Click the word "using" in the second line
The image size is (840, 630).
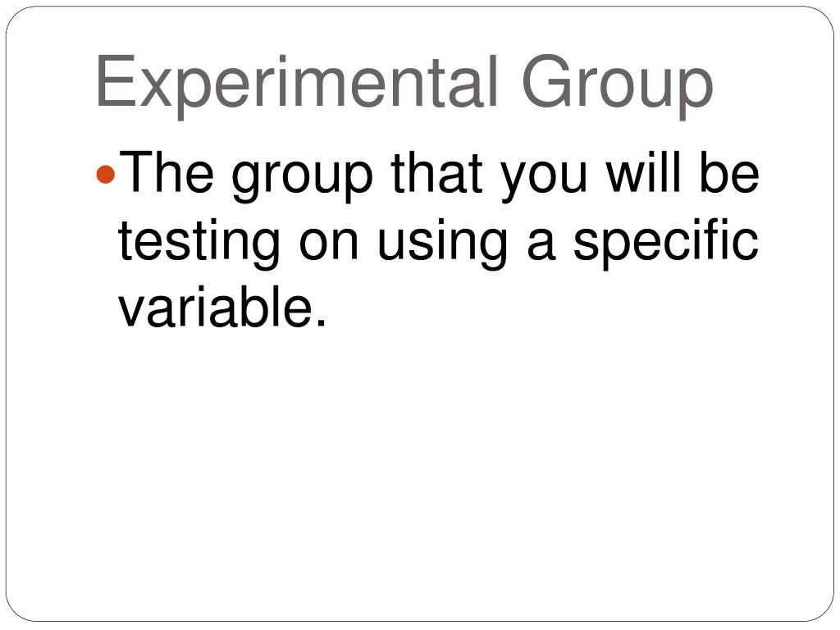(x=442, y=244)
